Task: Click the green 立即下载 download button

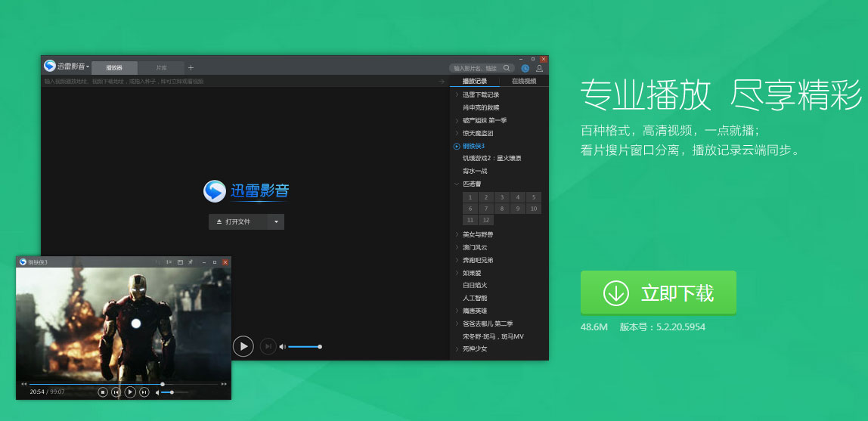Action: tap(658, 293)
